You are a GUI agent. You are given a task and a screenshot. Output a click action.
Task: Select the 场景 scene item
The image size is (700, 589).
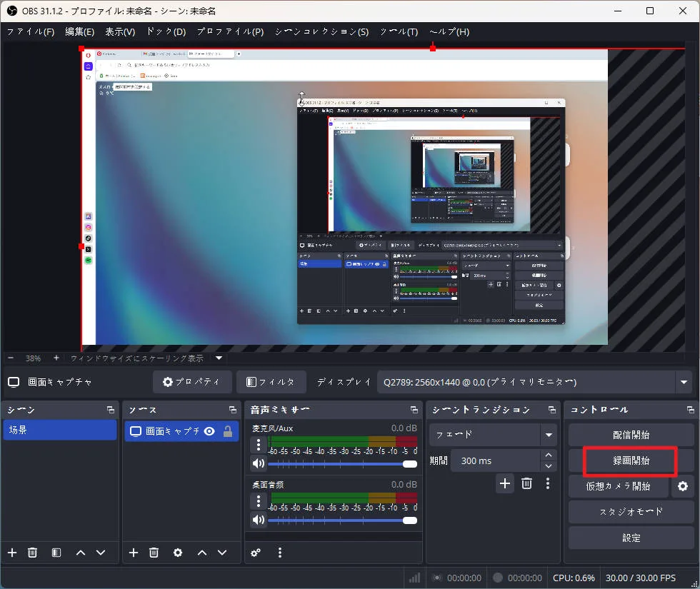[60, 430]
